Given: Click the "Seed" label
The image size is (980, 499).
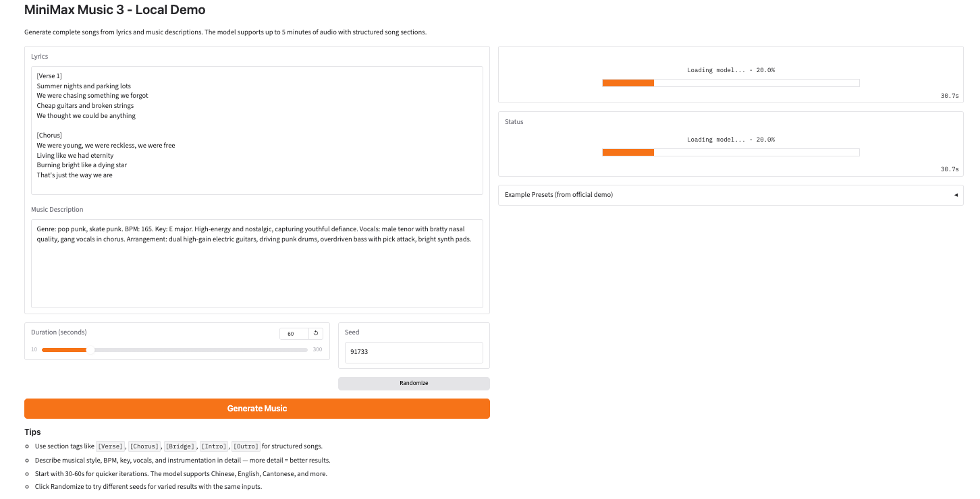Looking at the screenshot, I should [352, 332].
